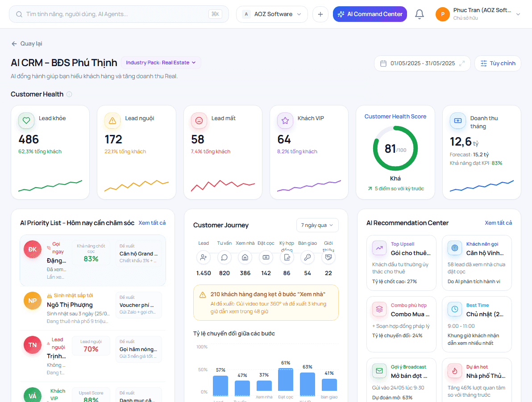Click the ĐK avatar in priority list
Screen dimensions: 532x402
click(33, 249)
